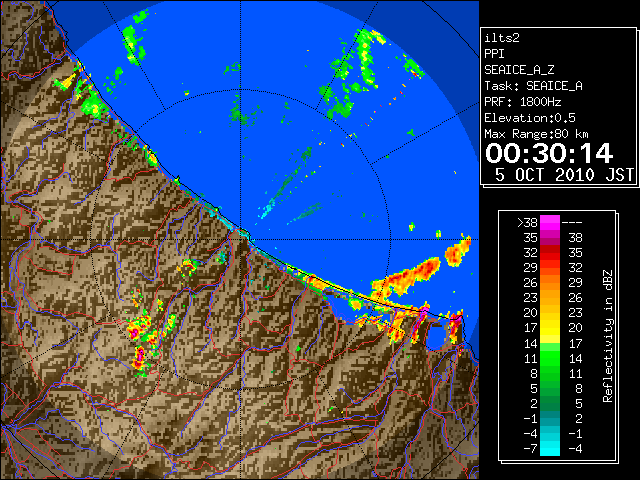Pick the red band of the reflectivity scale
The width and height of the screenshot is (640, 480).
point(550,253)
